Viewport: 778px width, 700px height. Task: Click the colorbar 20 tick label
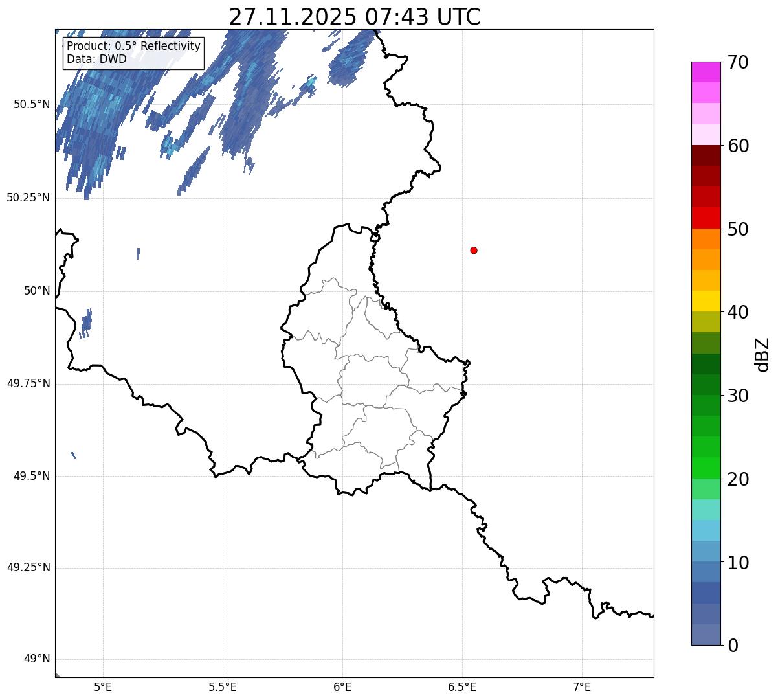tap(738, 479)
